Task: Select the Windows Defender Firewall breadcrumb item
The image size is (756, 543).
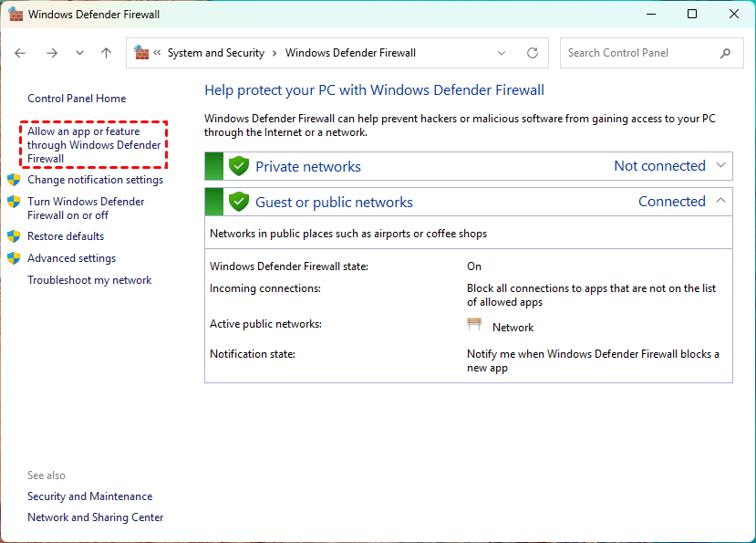Action: tap(350, 53)
